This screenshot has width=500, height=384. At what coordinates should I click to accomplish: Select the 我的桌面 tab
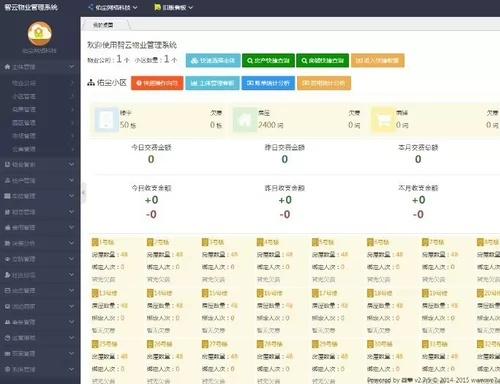(x=105, y=25)
